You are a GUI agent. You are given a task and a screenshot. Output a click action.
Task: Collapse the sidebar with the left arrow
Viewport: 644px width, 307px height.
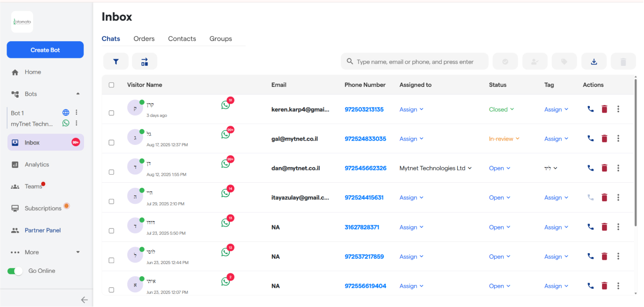(84, 300)
